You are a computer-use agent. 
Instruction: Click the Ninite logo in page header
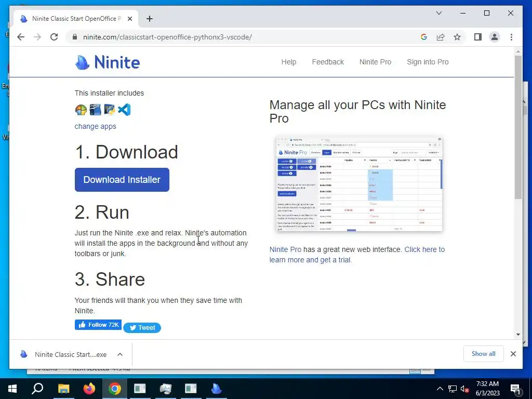[x=107, y=62]
